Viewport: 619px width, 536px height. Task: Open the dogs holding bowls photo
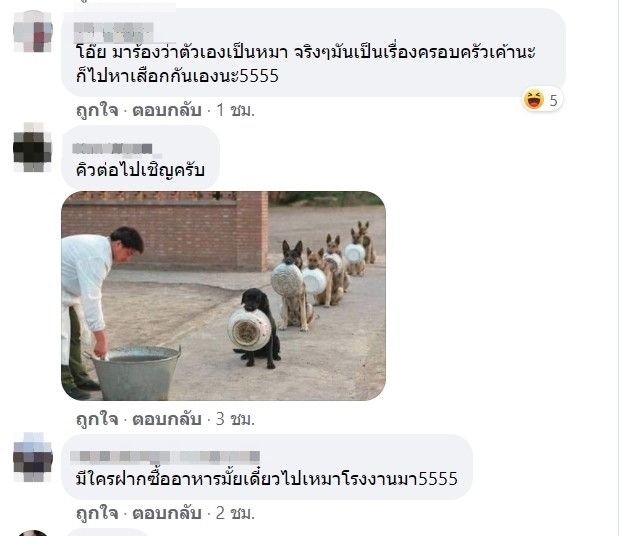click(223, 296)
